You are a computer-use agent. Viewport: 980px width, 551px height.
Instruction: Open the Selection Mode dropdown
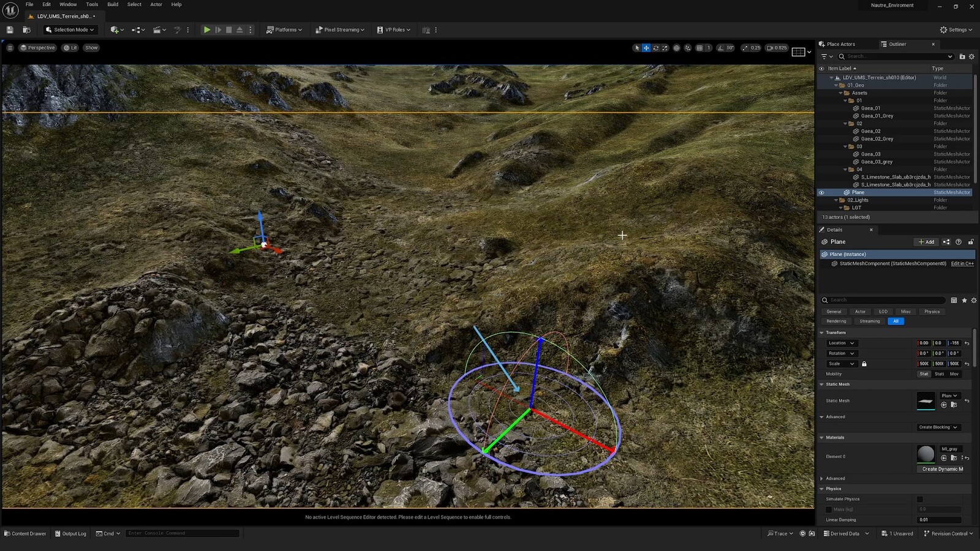[x=70, y=29]
